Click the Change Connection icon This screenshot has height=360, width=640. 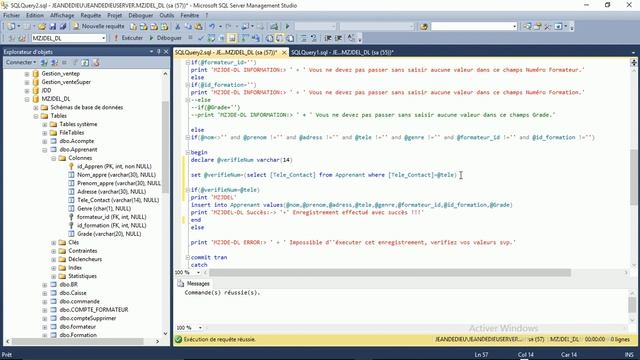pyautogui.click(x=22, y=38)
